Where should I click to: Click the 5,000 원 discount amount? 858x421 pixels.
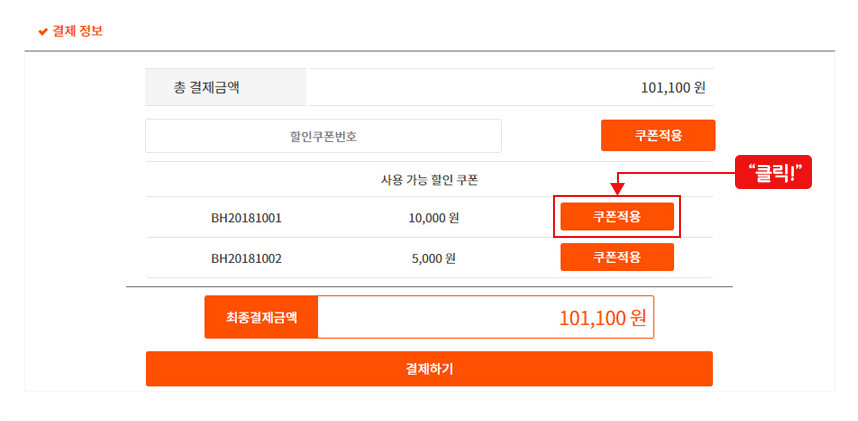433,258
